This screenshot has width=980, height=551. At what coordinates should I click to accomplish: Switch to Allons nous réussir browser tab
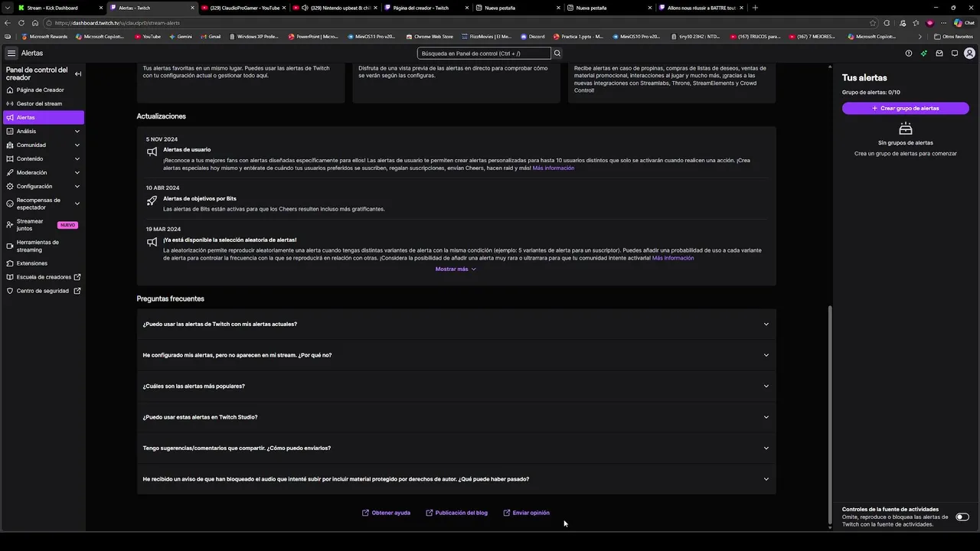[x=701, y=8]
